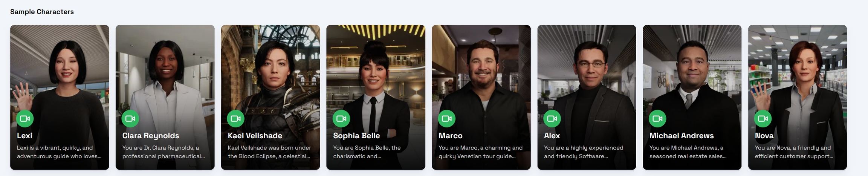Start video call with Lexi
This screenshot has height=176, width=868.
[25, 119]
